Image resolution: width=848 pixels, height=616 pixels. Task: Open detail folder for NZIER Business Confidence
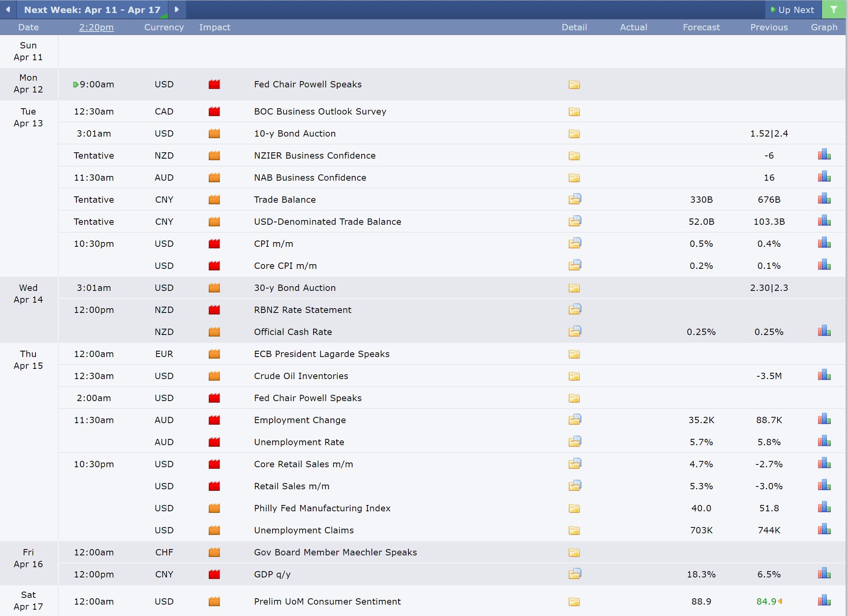[x=574, y=156]
